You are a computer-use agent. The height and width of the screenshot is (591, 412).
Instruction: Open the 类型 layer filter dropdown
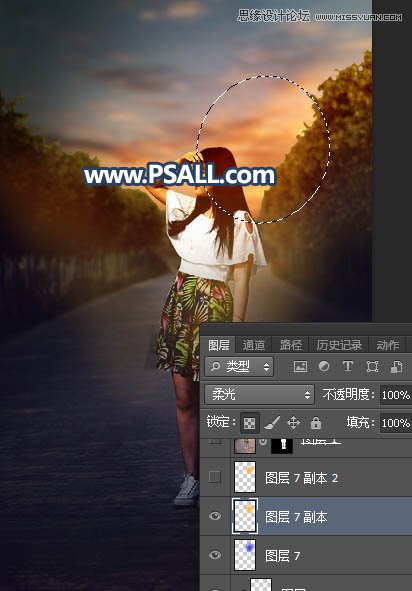coord(239,367)
